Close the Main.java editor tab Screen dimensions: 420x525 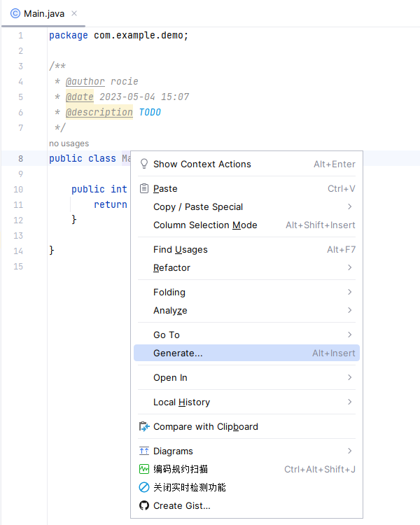75,13
